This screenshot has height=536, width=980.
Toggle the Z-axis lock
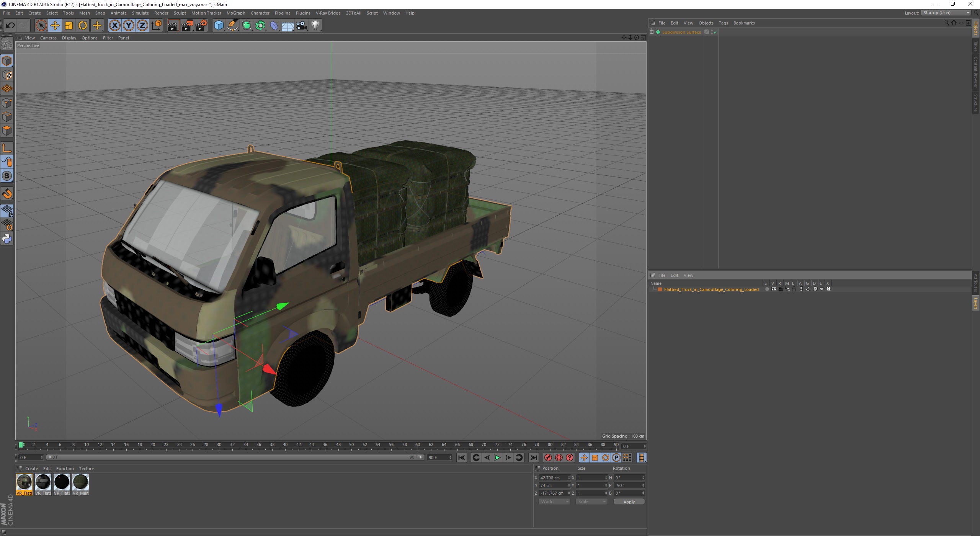(x=142, y=26)
